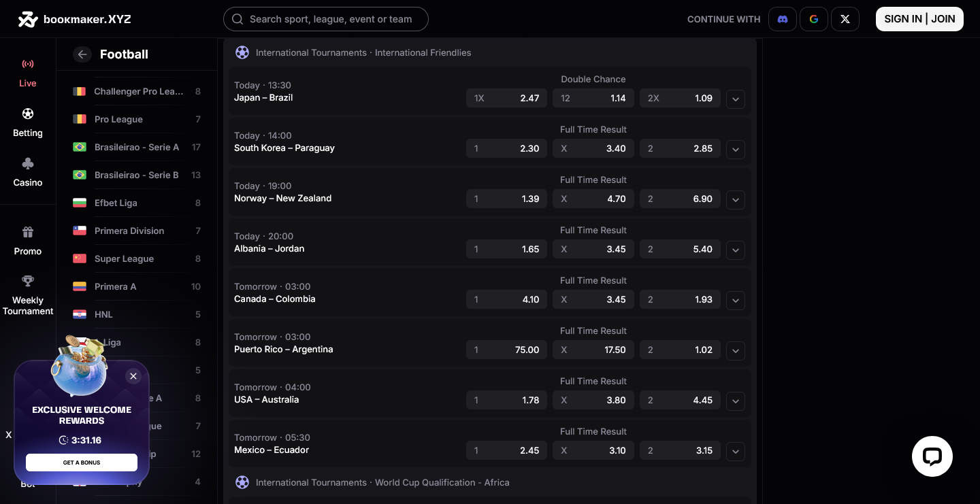Open the Promo gift icon

(x=28, y=232)
